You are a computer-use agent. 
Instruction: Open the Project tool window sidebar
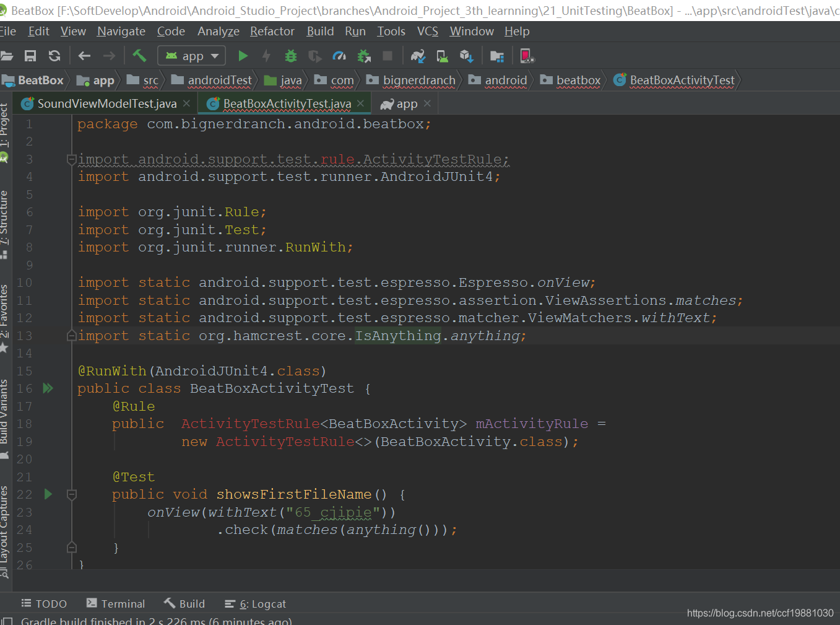(x=4, y=133)
